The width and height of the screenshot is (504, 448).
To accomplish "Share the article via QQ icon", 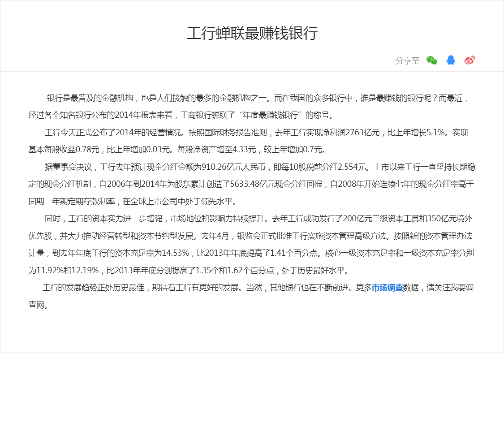I will pyautogui.click(x=451, y=60).
